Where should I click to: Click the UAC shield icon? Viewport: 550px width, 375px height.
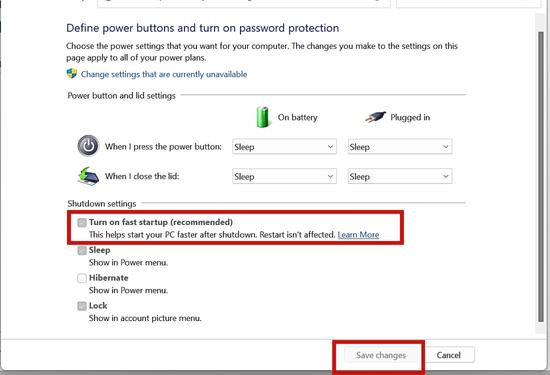point(72,74)
